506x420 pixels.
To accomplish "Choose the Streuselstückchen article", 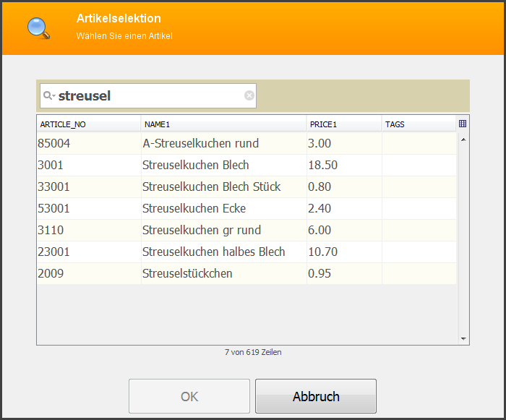I will click(246, 273).
